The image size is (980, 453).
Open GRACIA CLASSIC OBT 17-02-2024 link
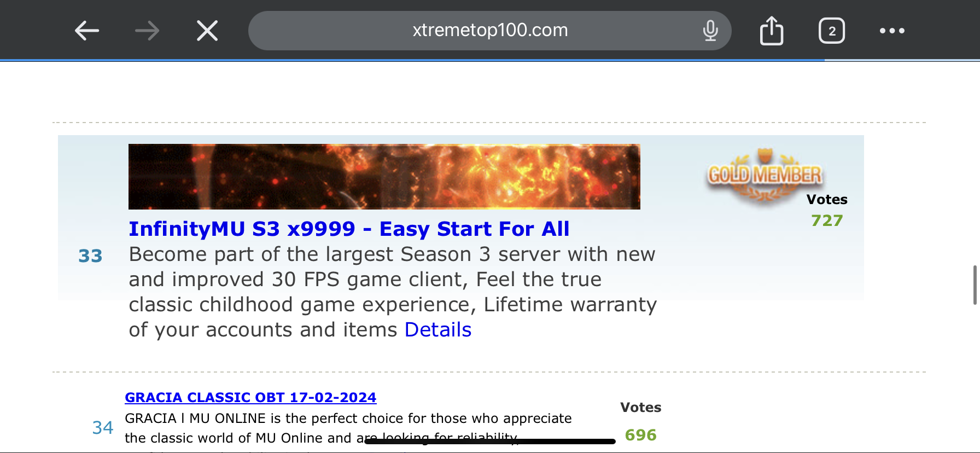[x=250, y=398]
